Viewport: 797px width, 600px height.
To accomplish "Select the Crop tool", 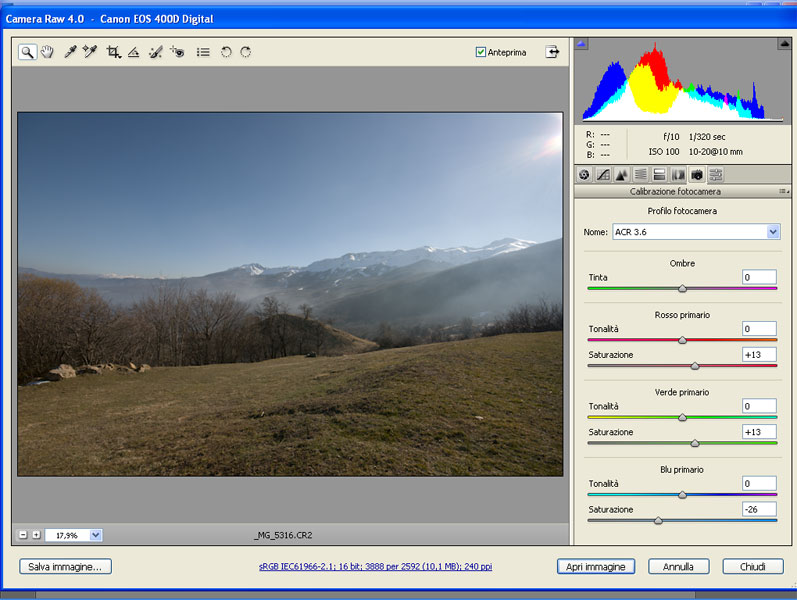I will point(113,52).
